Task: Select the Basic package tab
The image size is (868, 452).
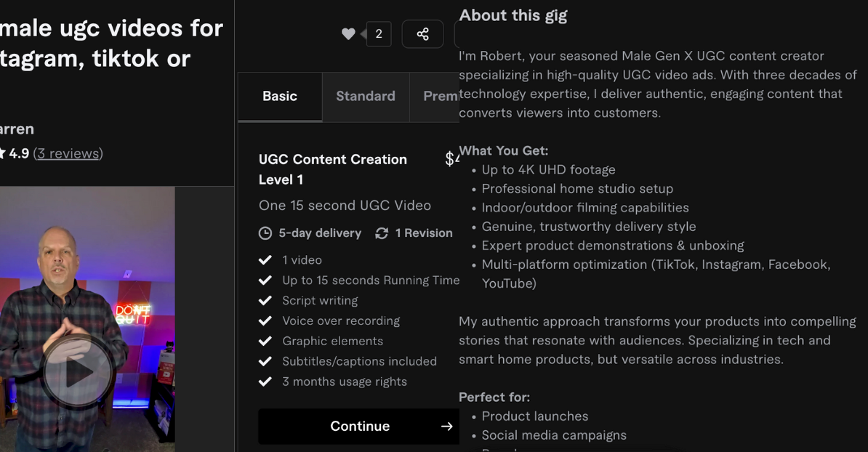Action: point(278,96)
